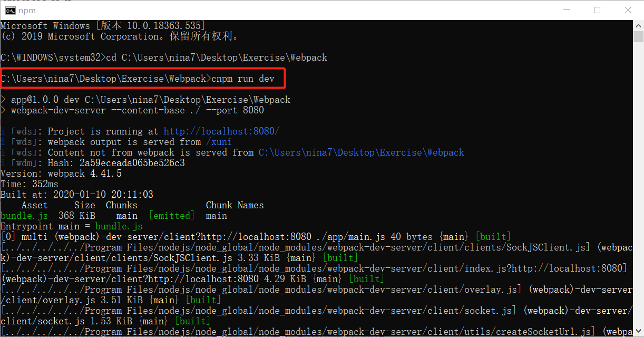The height and width of the screenshot is (337, 644).
Task: Click 'Version: webpack 4.41.5' line
Action: tap(61, 174)
